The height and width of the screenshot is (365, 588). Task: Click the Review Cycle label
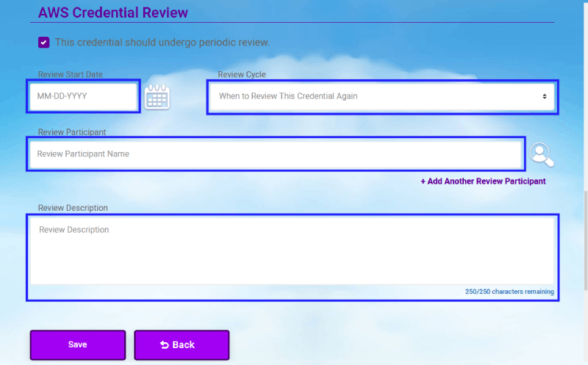tap(242, 75)
